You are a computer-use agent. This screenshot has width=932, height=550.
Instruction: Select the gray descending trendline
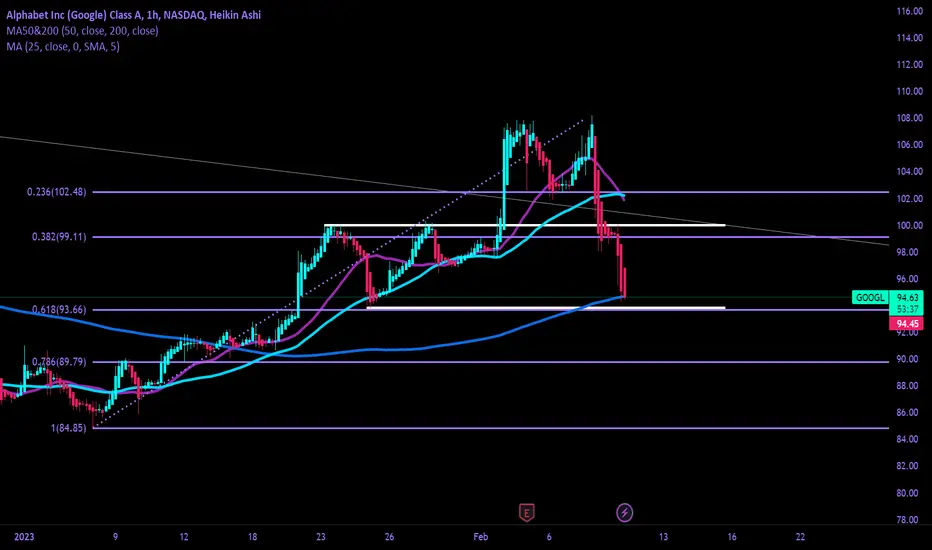pos(445,191)
